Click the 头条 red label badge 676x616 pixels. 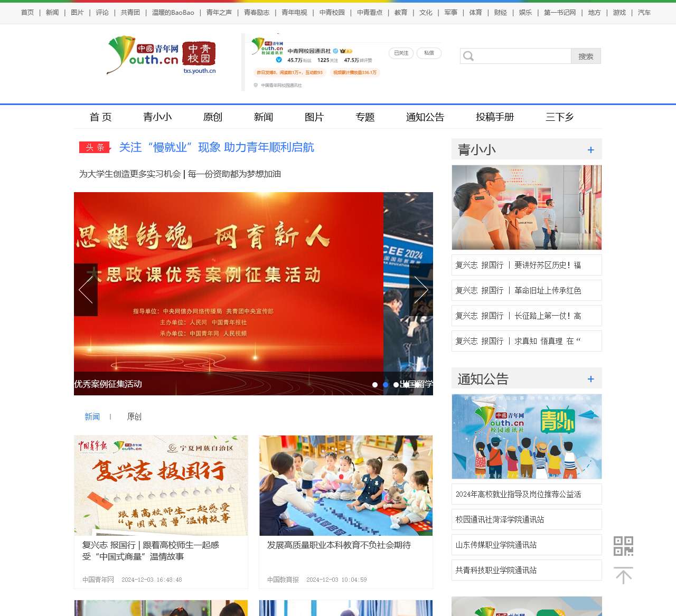95,147
